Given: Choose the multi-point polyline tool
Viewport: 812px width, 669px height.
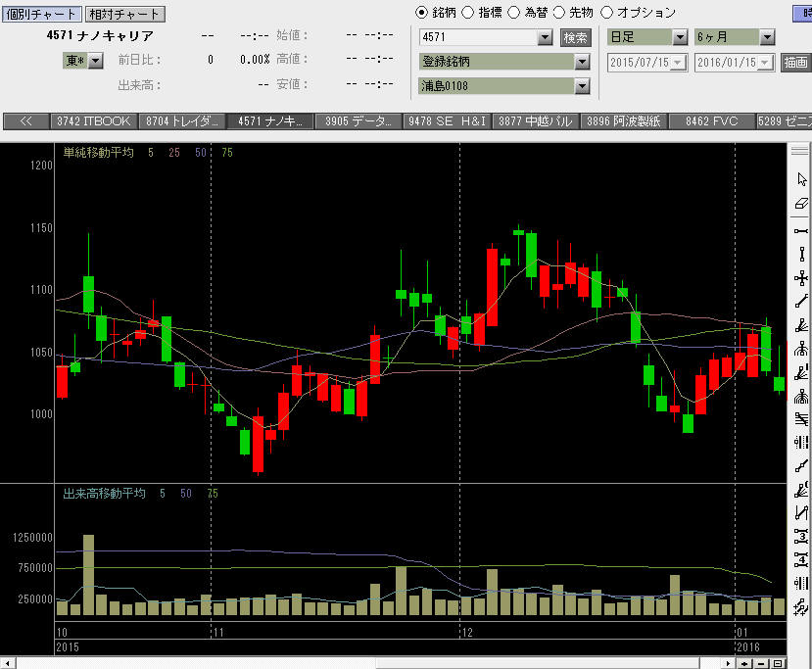Looking at the screenshot, I should coord(801,466).
